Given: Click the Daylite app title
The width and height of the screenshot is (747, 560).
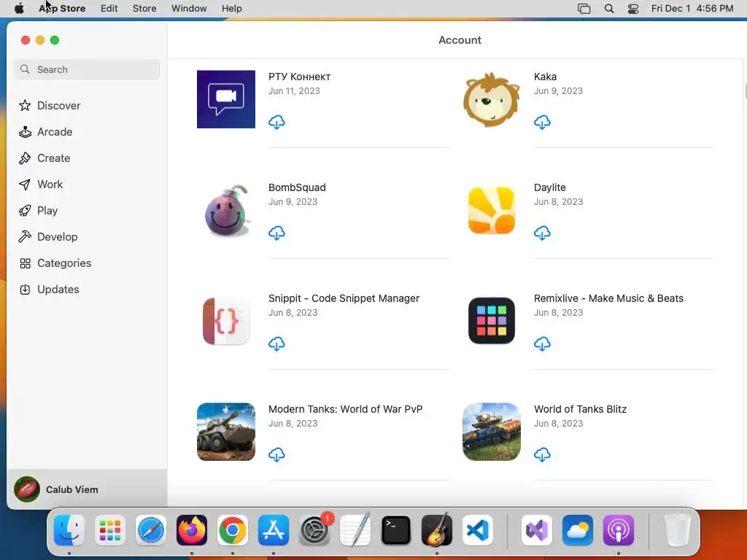Looking at the screenshot, I should pos(550,187).
